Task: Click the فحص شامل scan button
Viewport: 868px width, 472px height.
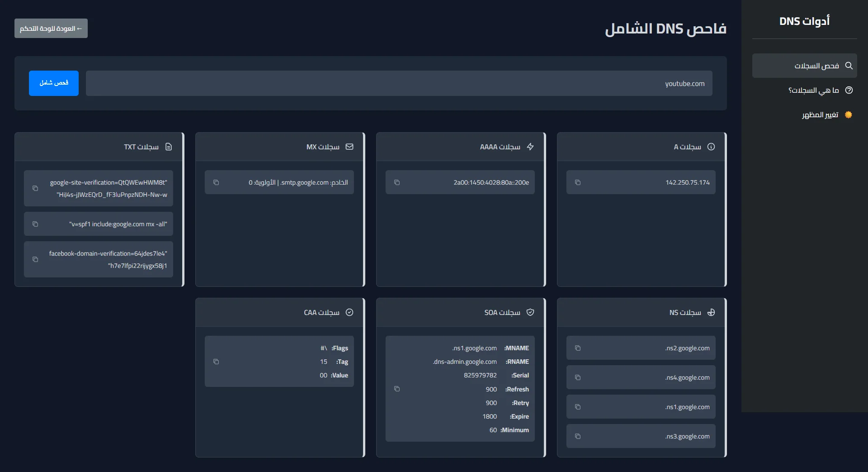Action: click(54, 83)
